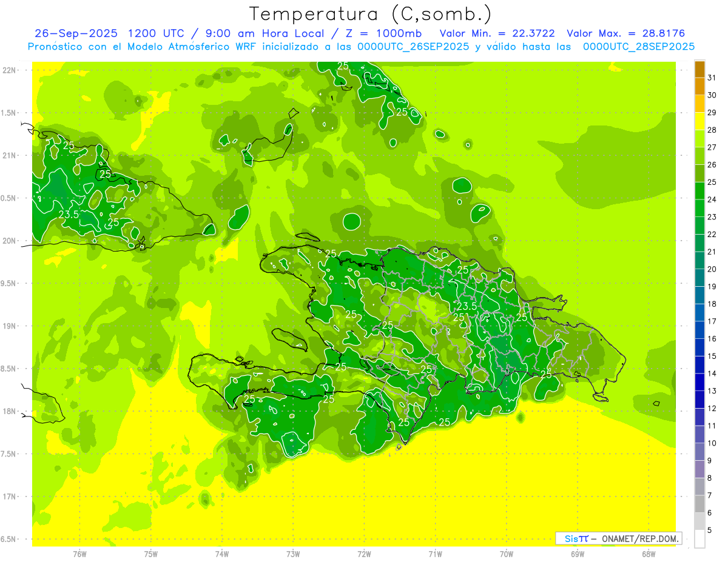Click the Valor Max. = 28.8176 text
The height and width of the screenshot is (562, 728).
625,33
